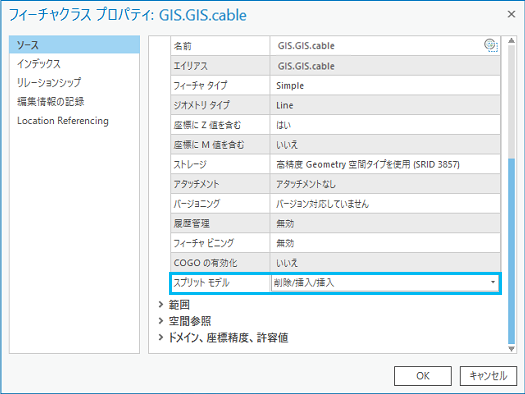Click the 履歴管理 row label
The image size is (525, 394).
(192, 224)
